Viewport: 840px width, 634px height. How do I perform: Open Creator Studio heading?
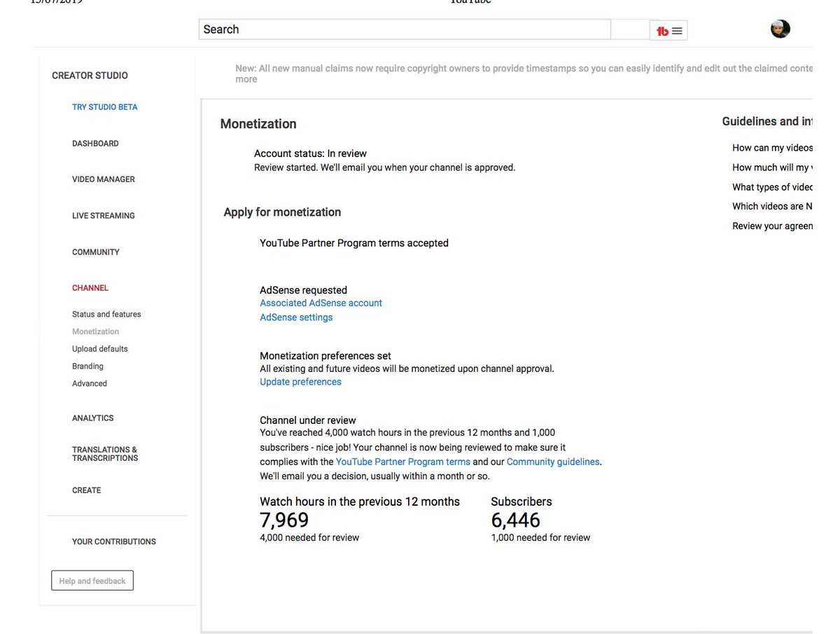[90, 76]
